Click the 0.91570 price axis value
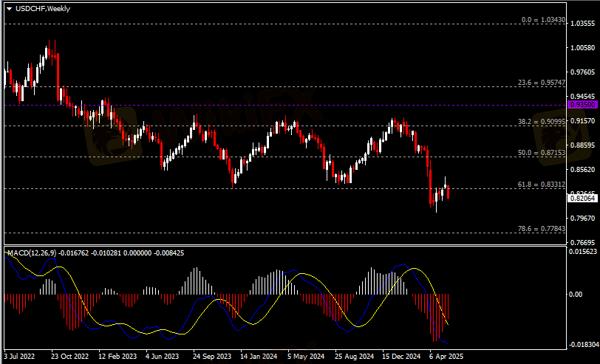 [582, 120]
